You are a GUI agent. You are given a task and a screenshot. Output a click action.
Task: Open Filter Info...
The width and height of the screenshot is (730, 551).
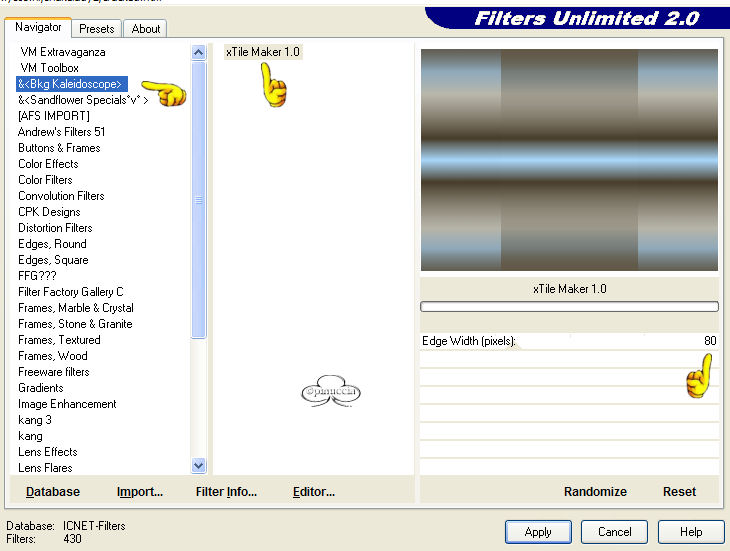pos(226,492)
